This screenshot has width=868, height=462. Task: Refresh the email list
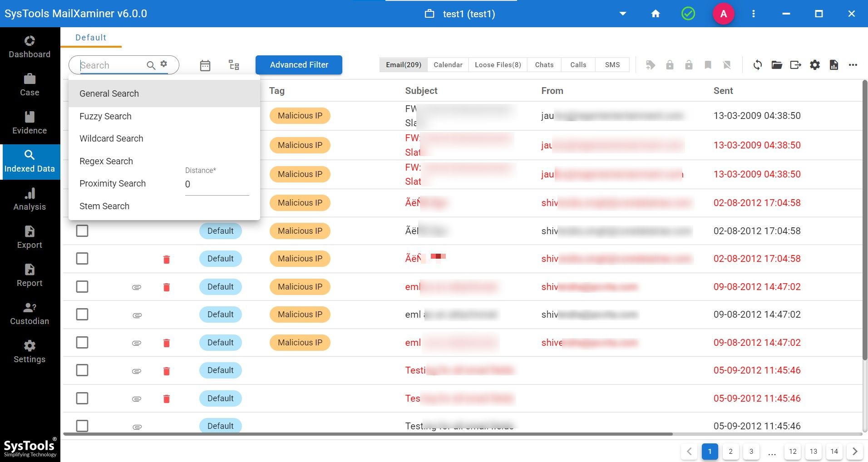(x=758, y=65)
